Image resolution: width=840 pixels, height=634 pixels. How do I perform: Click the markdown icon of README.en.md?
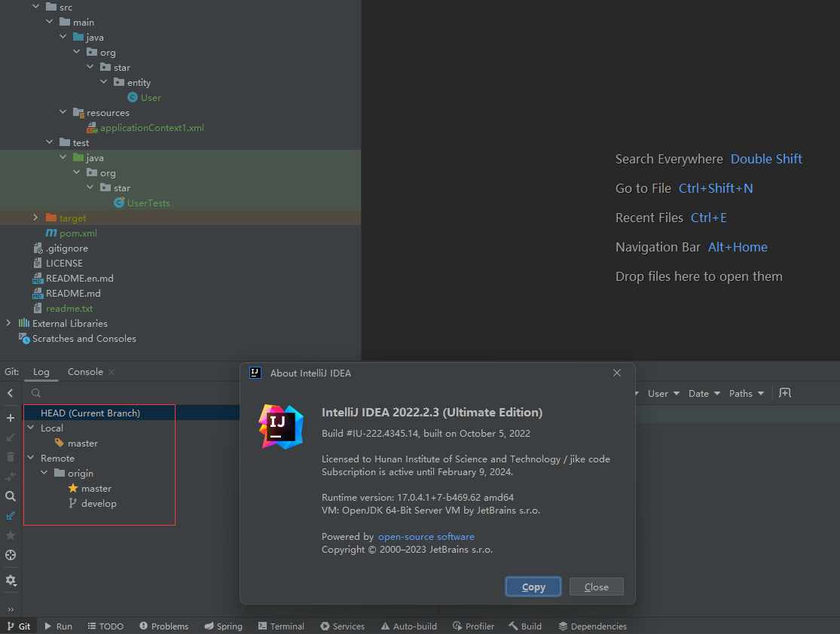pos(38,278)
